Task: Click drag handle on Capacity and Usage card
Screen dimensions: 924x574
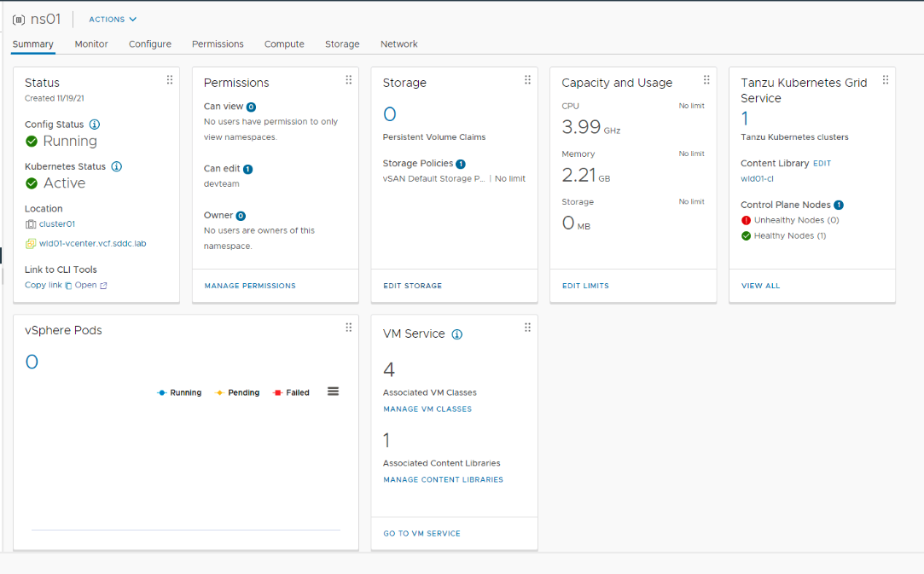Action: [x=706, y=80]
